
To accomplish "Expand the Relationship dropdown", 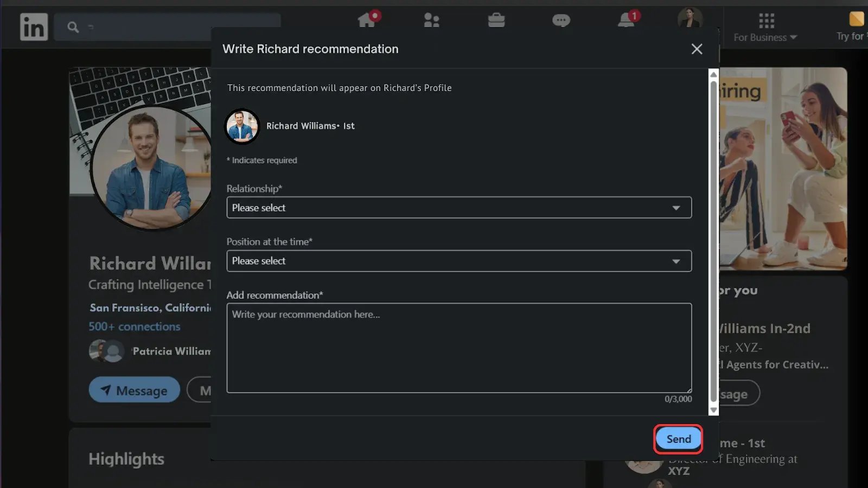I will (458, 208).
